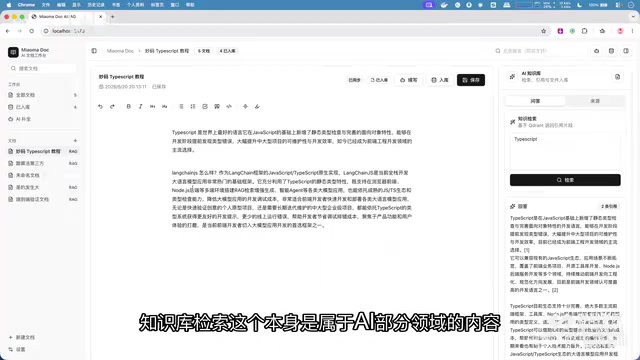Open the 编辑 menu in menu bar
Viewport: 640px width, 360px height.
(x=61, y=5)
